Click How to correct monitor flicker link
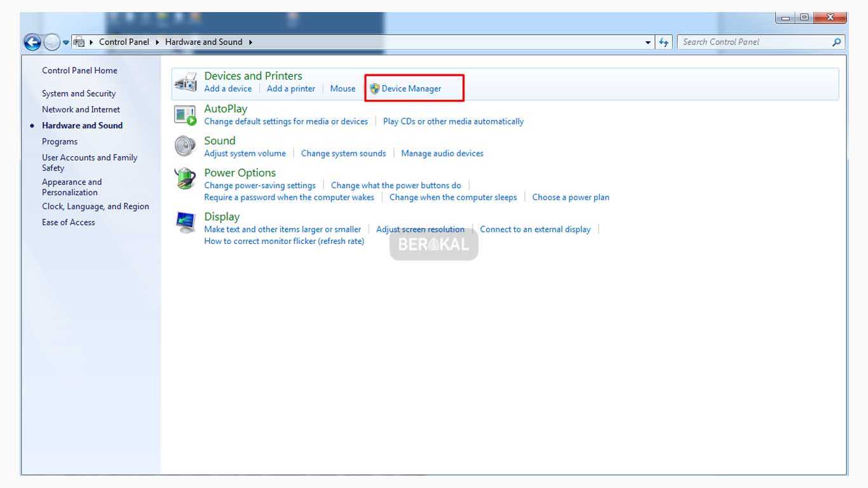Viewport: 868px width, 488px height. [284, 241]
